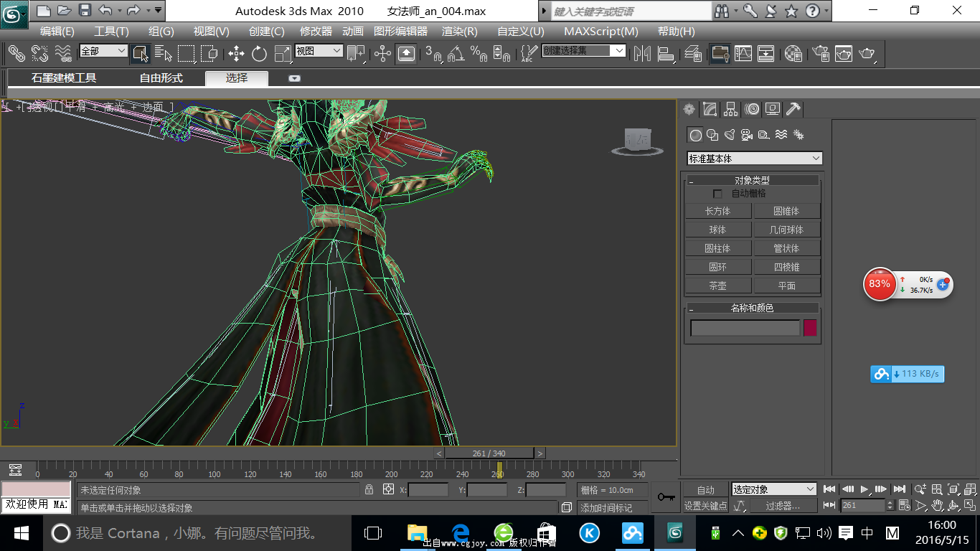Activate the Select Object tool

tap(141, 53)
